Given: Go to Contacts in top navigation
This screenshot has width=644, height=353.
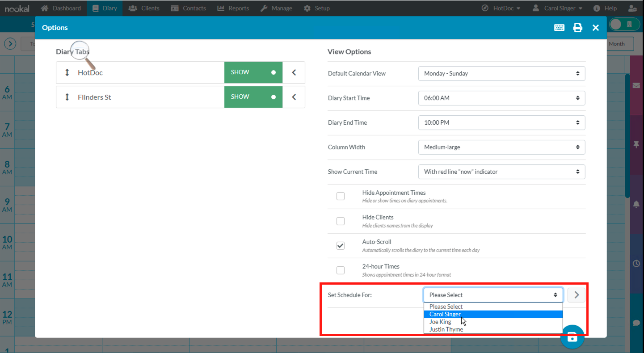Looking at the screenshot, I should coord(188,8).
